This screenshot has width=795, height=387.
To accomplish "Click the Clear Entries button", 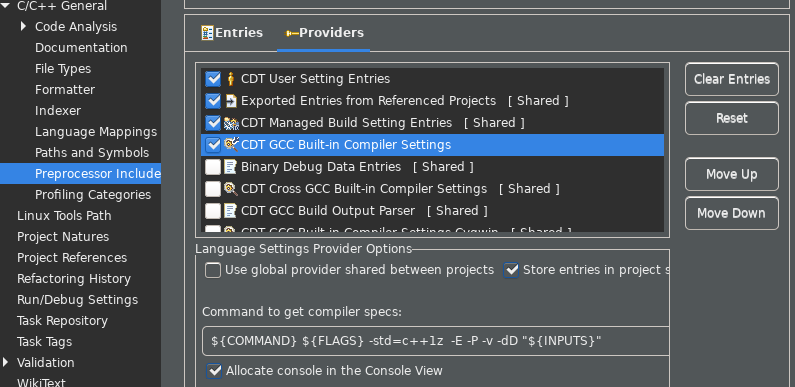I will 732,79.
